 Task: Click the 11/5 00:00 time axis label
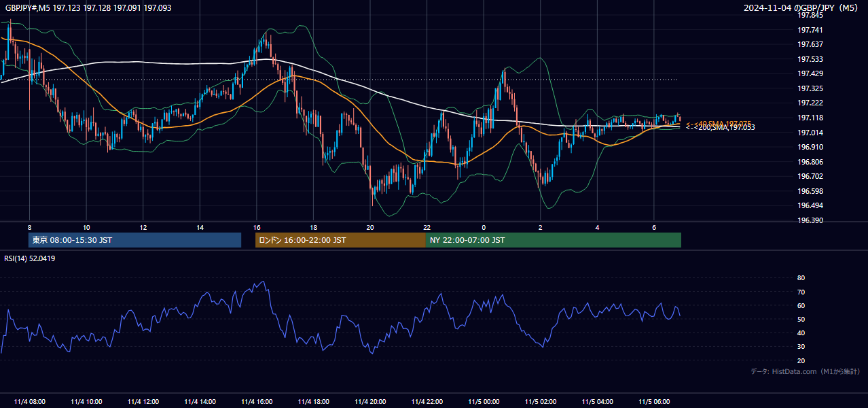point(484,401)
